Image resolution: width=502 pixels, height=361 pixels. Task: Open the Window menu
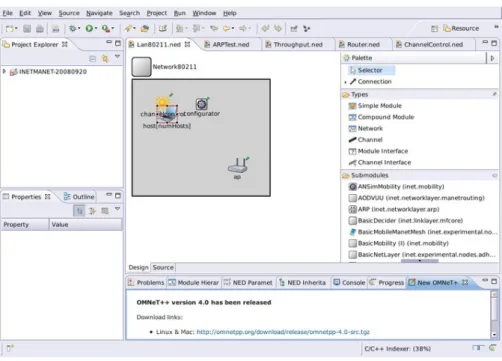204,13
